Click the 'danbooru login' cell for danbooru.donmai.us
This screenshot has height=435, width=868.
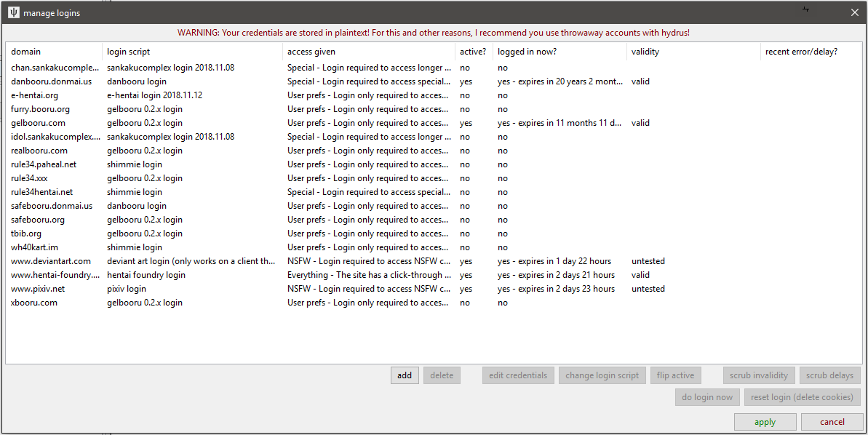click(x=137, y=81)
